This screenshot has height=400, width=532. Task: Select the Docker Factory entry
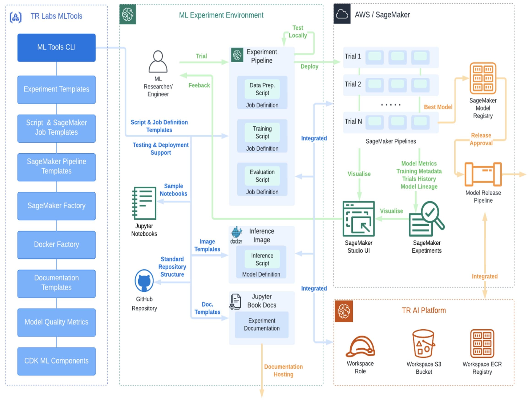(x=57, y=244)
